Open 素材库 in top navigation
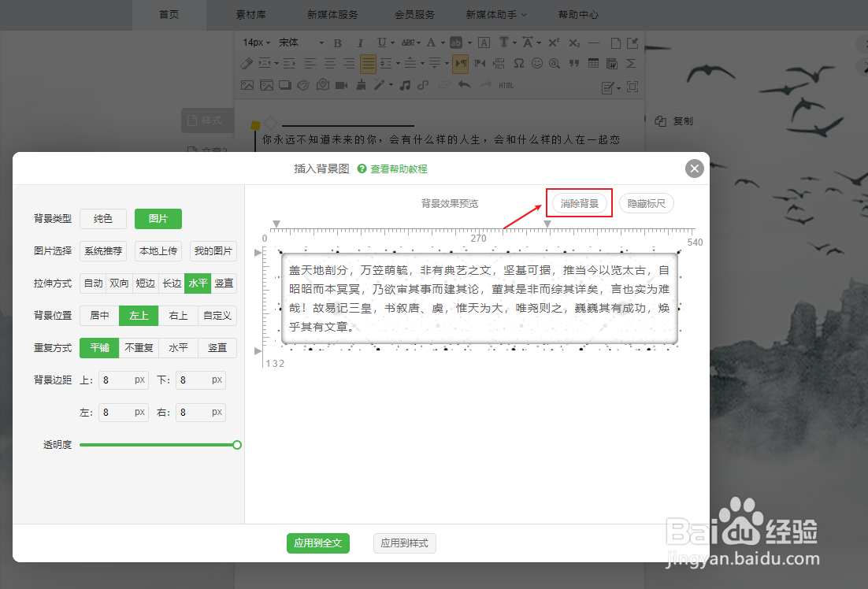The image size is (868, 589). [x=250, y=15]
